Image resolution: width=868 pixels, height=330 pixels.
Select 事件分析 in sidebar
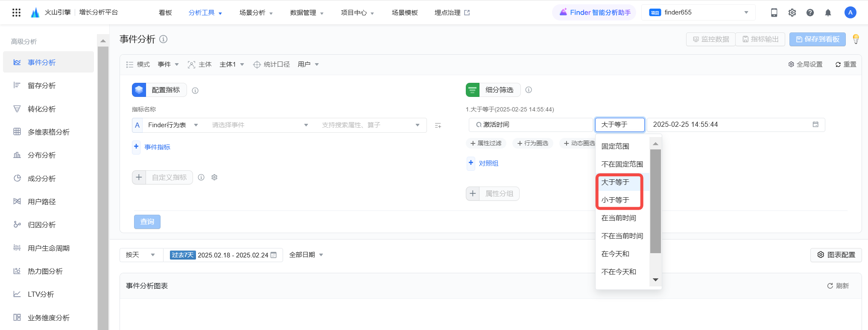click(49, 62)
